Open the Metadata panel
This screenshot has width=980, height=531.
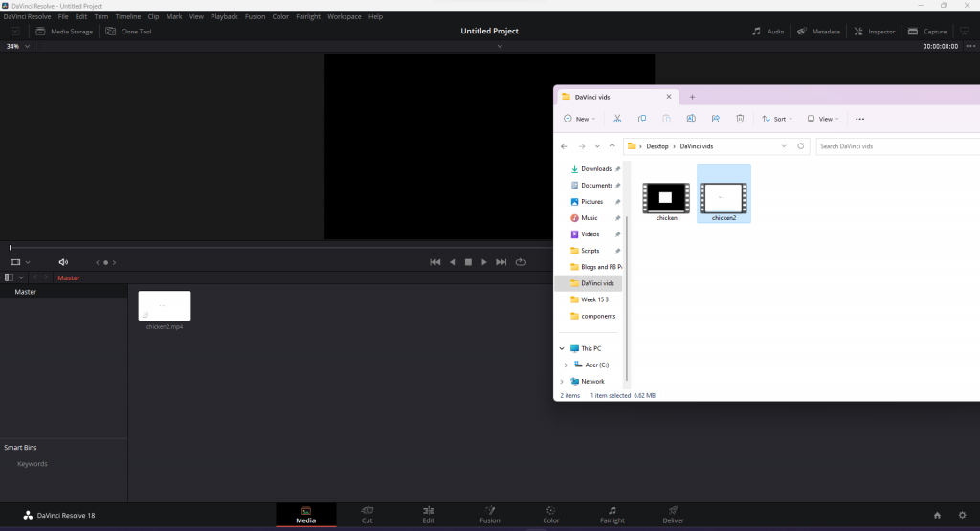click(818, 32)
